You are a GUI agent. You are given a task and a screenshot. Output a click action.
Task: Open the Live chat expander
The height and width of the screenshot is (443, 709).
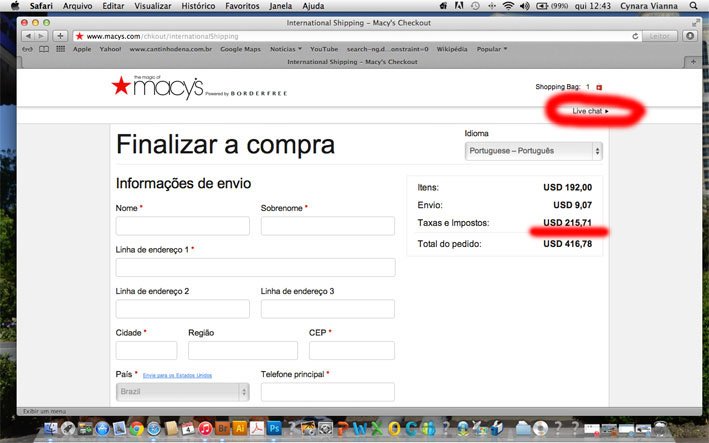pyautogui.click(x=591, y=111)
